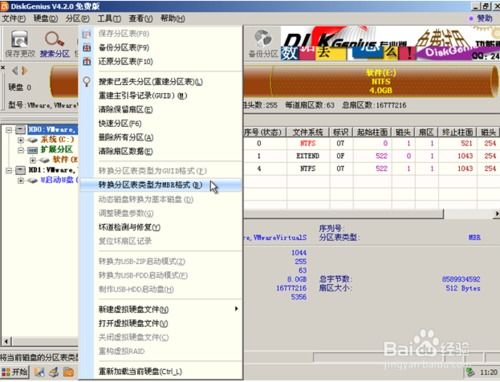Click the 还原分区表(F10) menu icon

click(87, 61)
